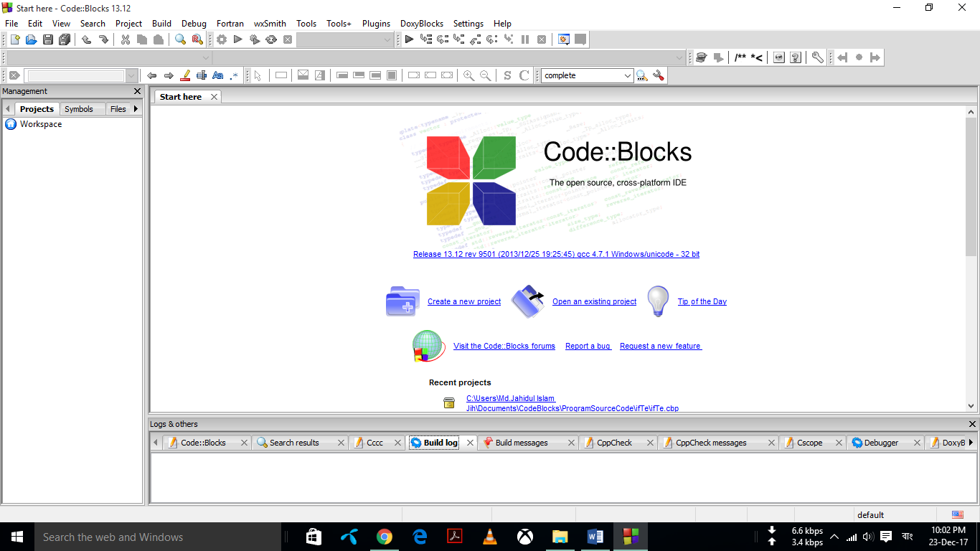Insert a DoxyBlocks line comment (*<)
The width and height of the screenshot is (980, 551).
757,57
